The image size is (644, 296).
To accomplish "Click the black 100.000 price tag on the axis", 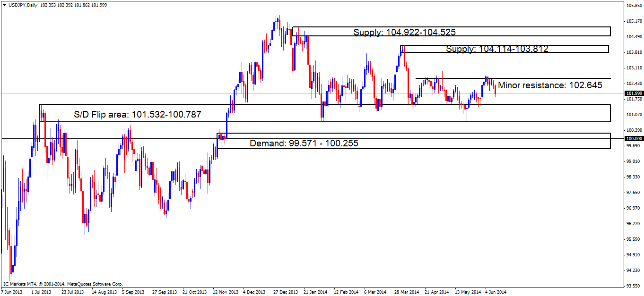I will pos(634,139).
